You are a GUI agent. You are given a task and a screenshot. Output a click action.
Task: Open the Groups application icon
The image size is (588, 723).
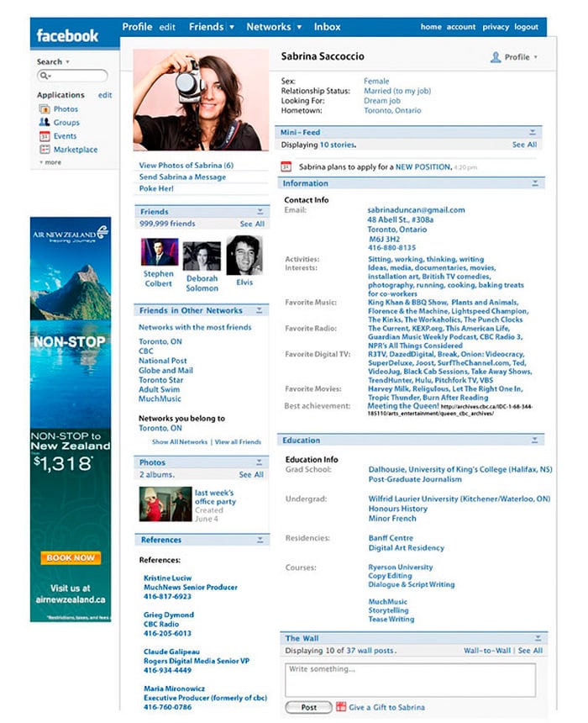[x=45, y=123]
